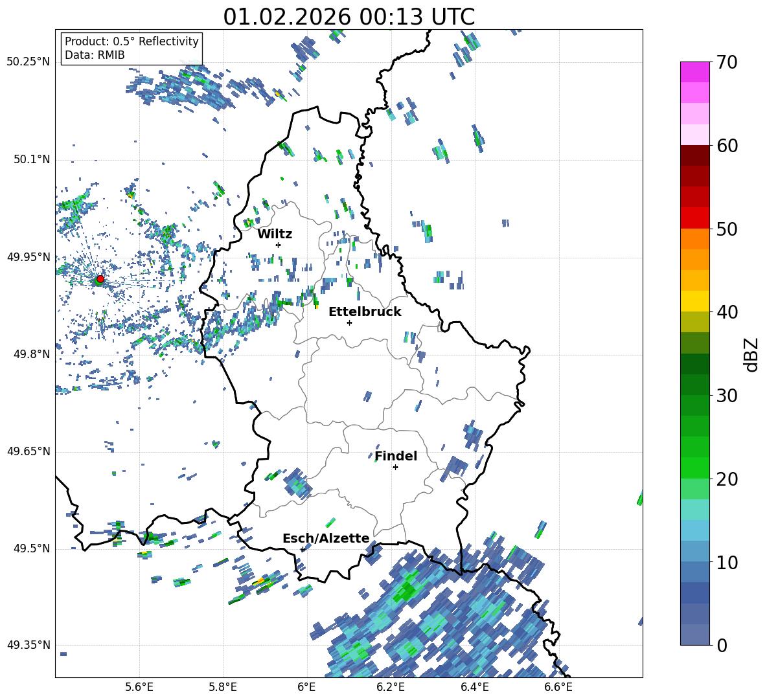The height and width of the screenshot is (700, 767).
Task: Click the Ettelbruck city label
Action: pos(365,311)
